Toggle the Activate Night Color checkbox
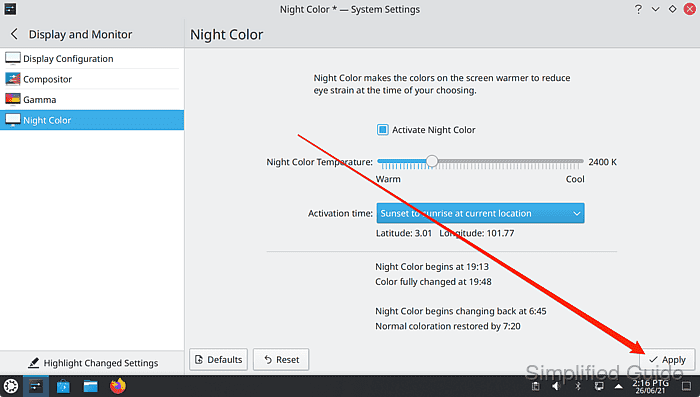700x397 pixels. 383,130
